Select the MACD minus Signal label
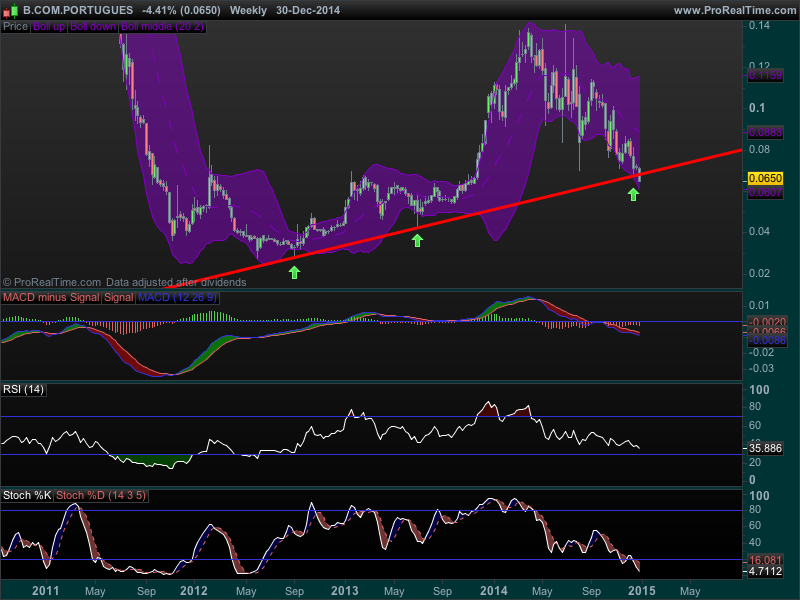 point(51,298)
